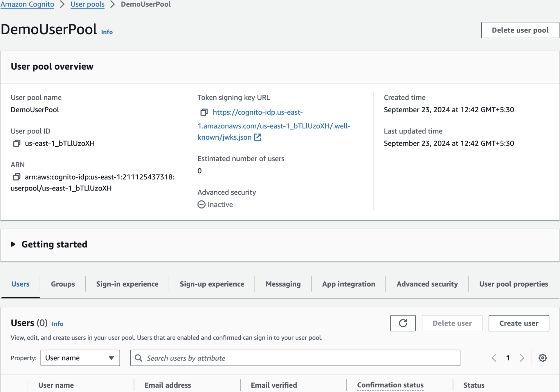Open Info link next to DemoUserPool title
The width and height of the screenshot is (560, 392).
pyautogui.click(x=107, y=32)
